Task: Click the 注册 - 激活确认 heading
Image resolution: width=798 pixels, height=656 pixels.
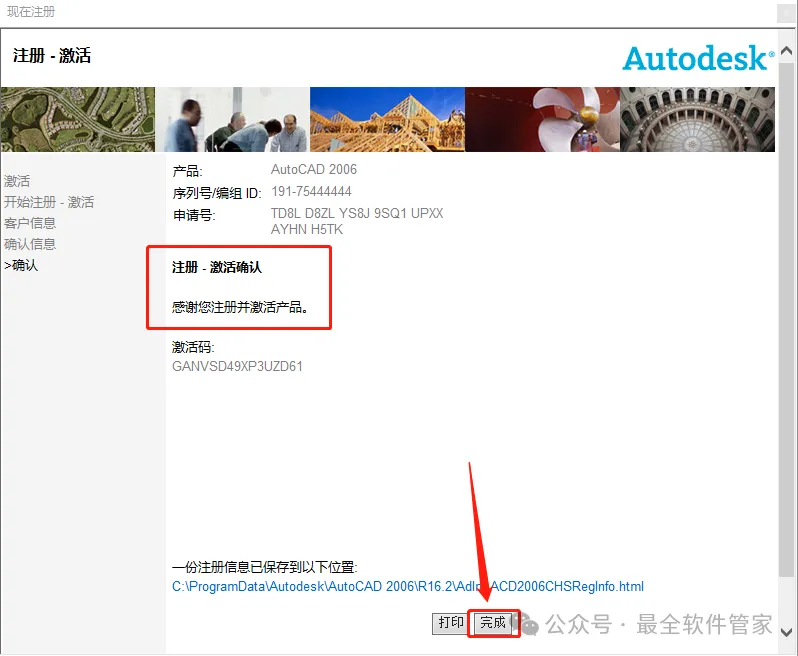Action: coord(217,267)
